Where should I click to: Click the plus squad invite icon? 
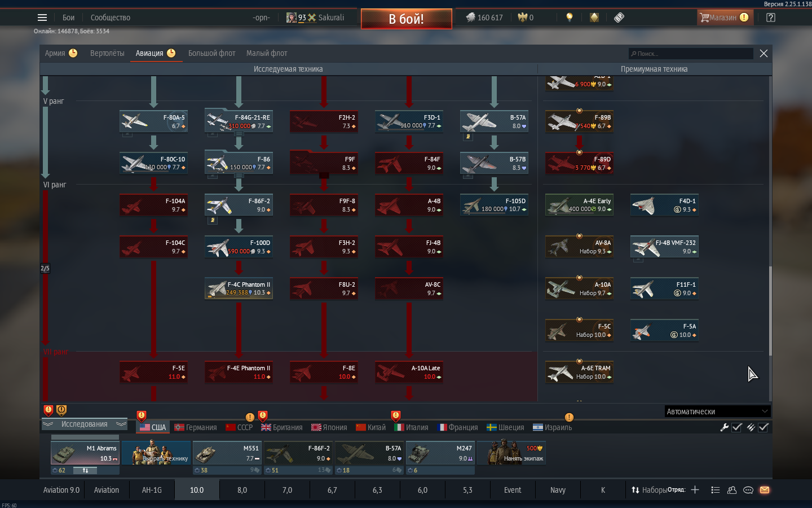coord(695,490)
